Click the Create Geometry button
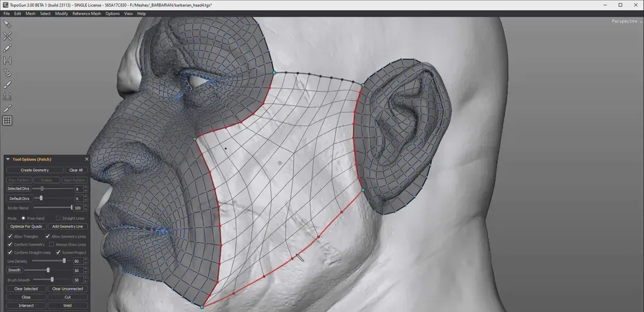Image resolution: width=644 pixels, height=312 pixels. 34,170
